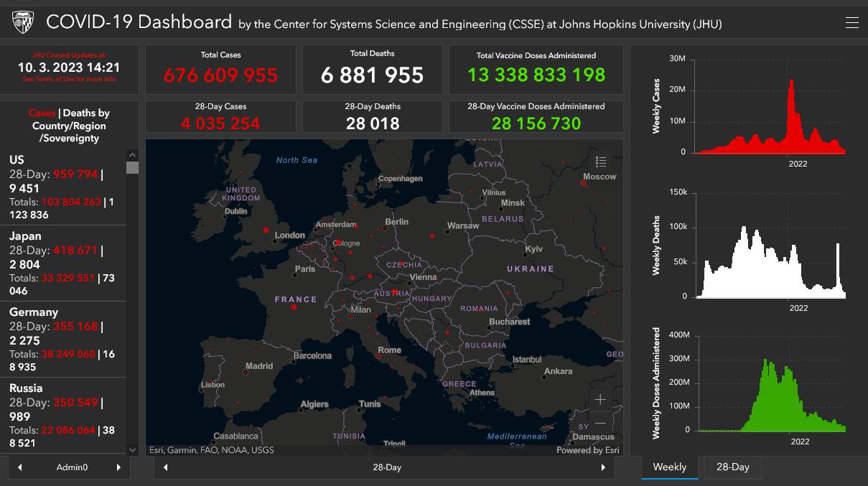Click the peak of Weekly Cases chart
The width and height of the screenshot is (868, 486).
(791, 82)
